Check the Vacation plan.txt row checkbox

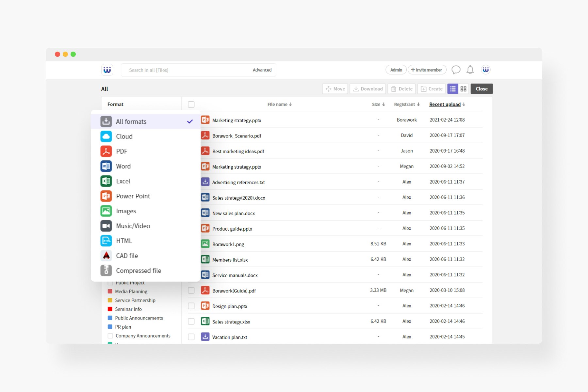[191, 337]
